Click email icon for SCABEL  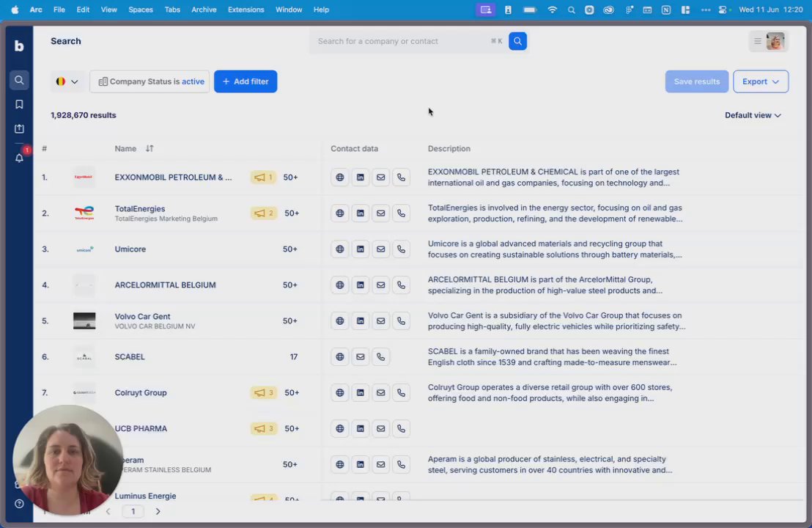(x=360, y=357)
